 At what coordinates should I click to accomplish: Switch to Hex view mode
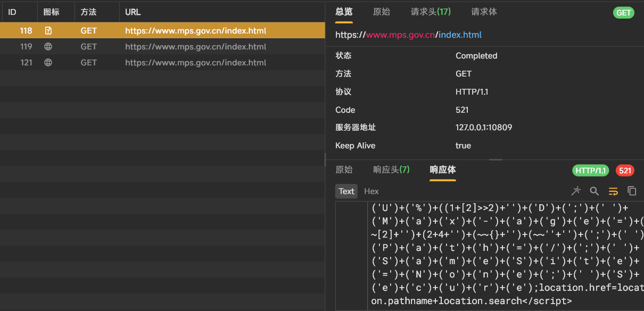coord(371,191)
